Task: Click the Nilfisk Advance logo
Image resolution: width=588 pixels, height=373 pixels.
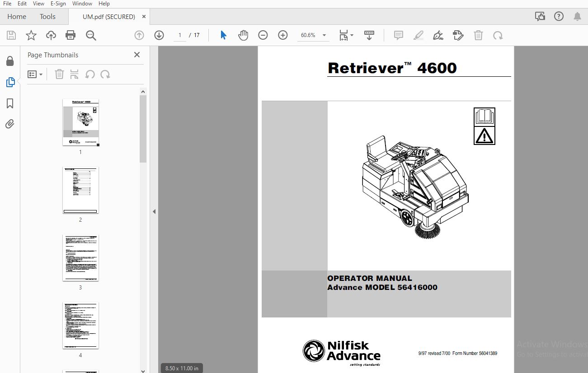Action: pos(342,352)
